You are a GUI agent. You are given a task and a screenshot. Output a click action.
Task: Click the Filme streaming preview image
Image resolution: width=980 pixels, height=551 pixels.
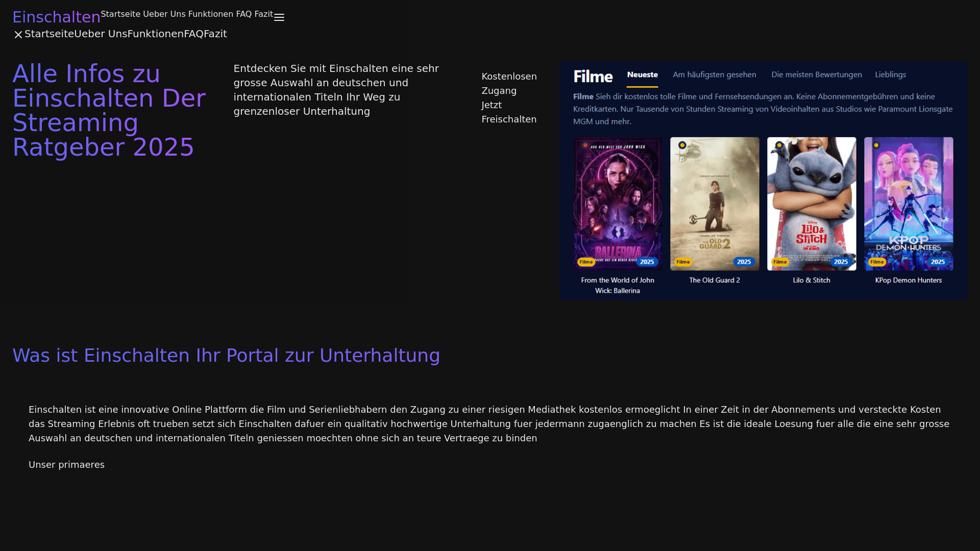coord(763,181)
